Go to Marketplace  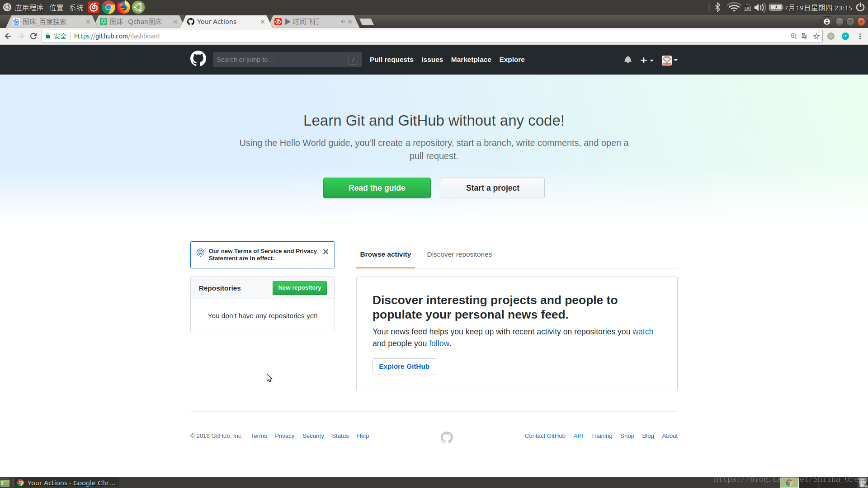(471, 60)
